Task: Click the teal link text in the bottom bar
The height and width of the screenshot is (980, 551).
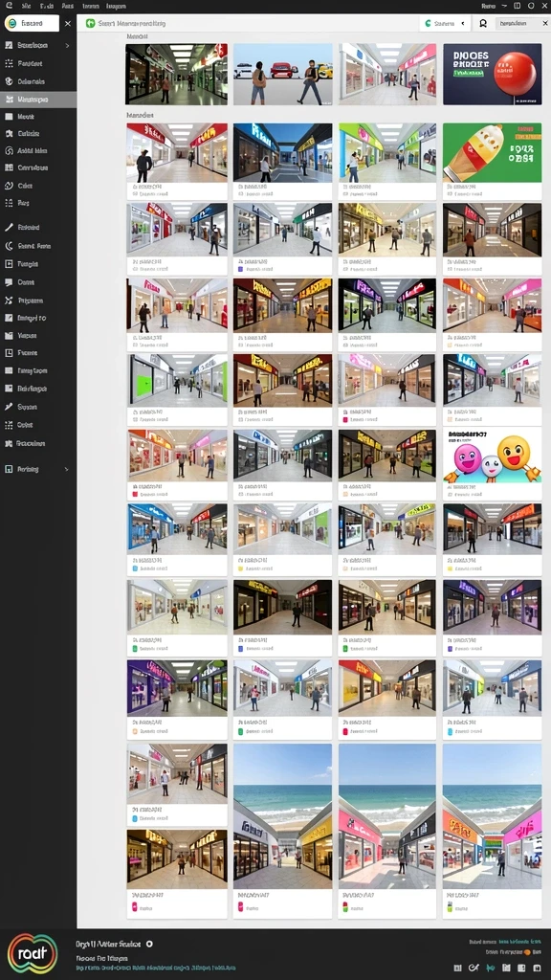Action: pos(156,968)
